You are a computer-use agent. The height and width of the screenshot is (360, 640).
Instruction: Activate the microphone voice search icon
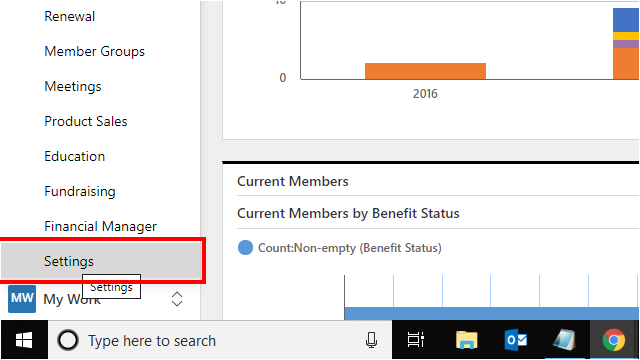tap(371, 340)
